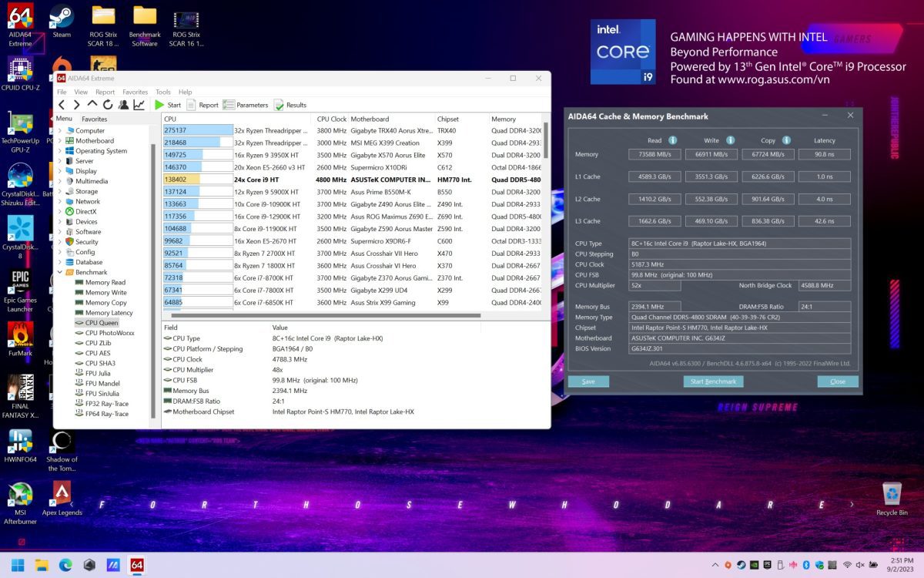Click Close button in Cache & Memory Benchmark
The image size is (924, 578).
pos(838,381)
